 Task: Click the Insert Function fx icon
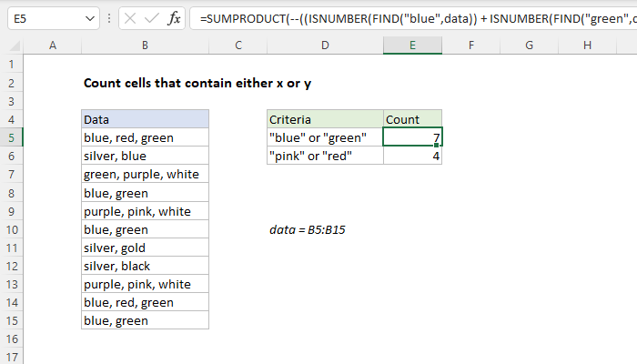click(x=173, y=17)
